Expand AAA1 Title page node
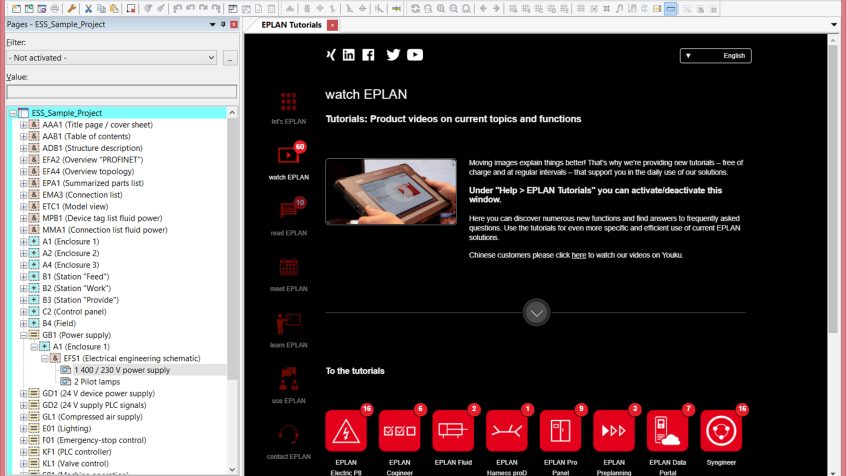 click(23, 125)
